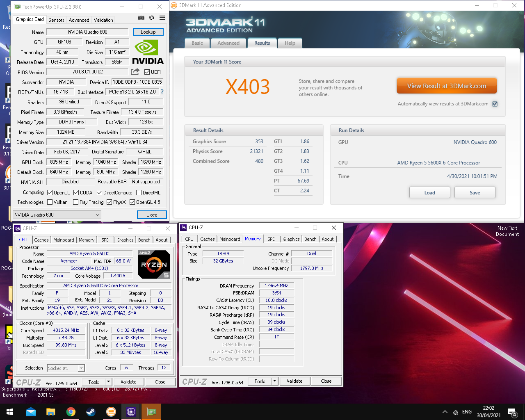Click the X403 score text

pyautogui.click(x=248, y=87)
